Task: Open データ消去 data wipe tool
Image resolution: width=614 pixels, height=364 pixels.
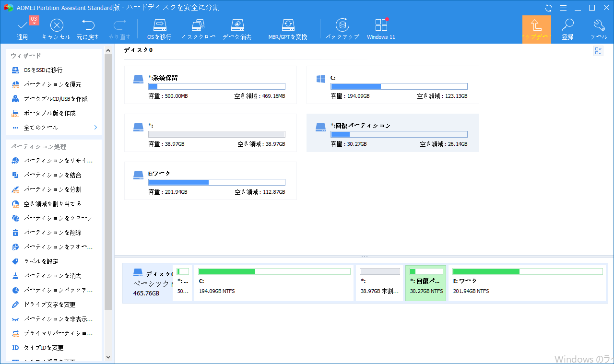Action: point(237,30)
